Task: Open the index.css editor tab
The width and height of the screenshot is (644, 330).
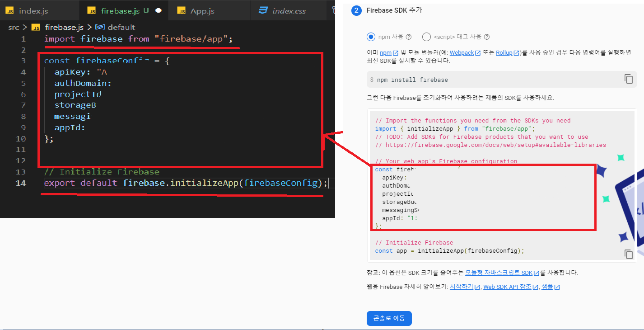Action: pos(288,10)
